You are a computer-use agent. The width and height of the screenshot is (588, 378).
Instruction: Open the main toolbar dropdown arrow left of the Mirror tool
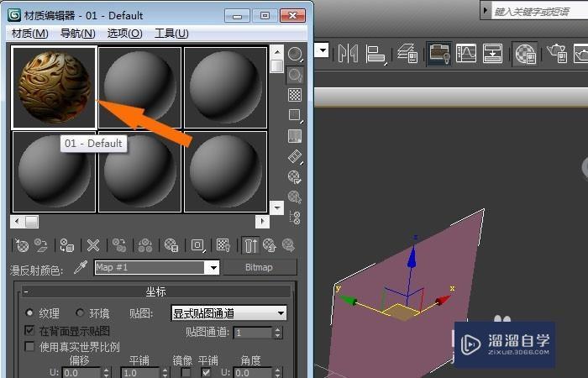pyautogui.click(x=322, y=50)
